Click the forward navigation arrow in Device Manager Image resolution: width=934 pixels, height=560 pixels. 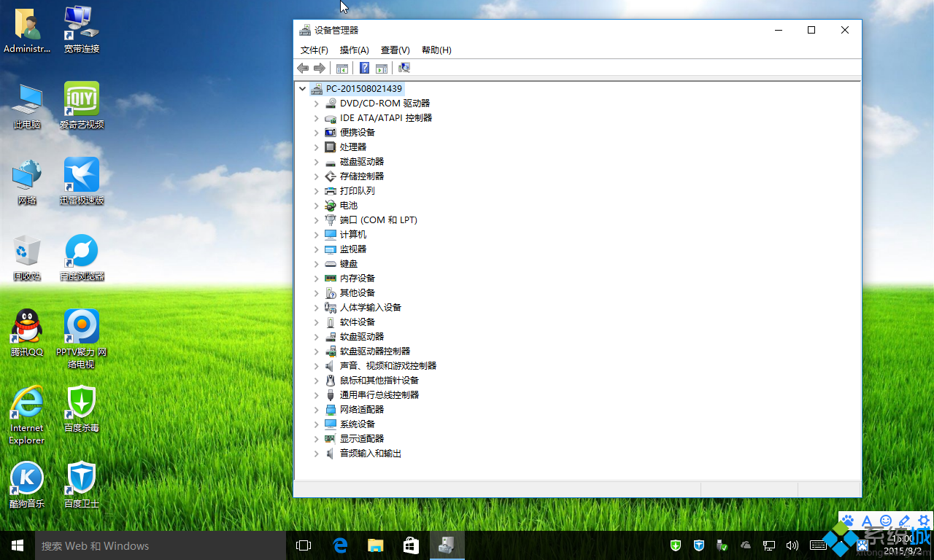320,68
